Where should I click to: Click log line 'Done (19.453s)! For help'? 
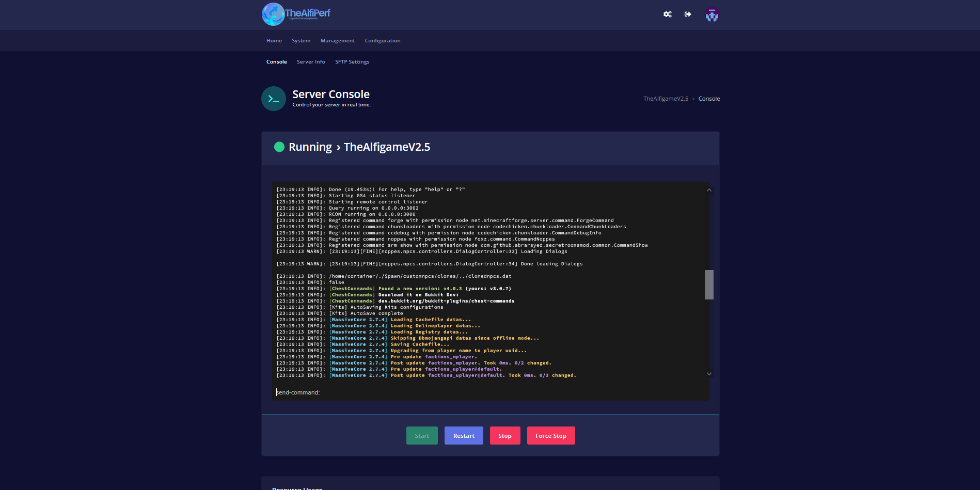point(371,189)
